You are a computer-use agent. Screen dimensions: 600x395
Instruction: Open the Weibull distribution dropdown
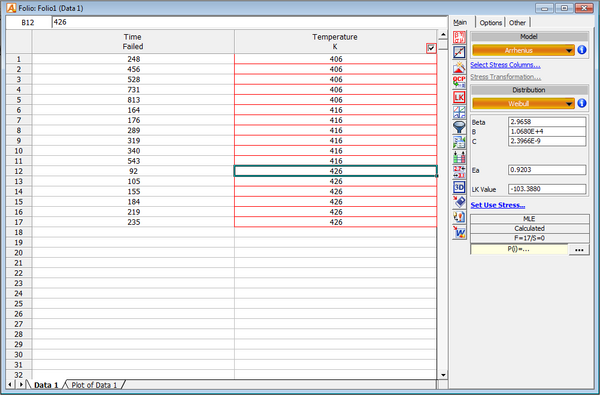[523, 103]
